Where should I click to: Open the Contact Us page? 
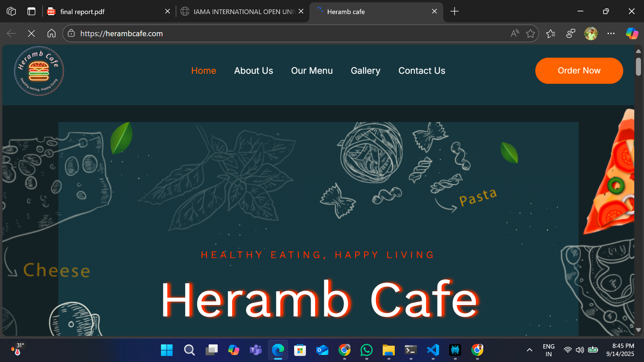pos(422,71)
